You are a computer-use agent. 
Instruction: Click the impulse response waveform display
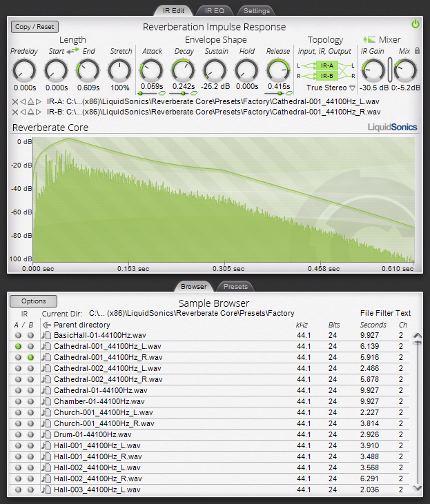[224, 200]
